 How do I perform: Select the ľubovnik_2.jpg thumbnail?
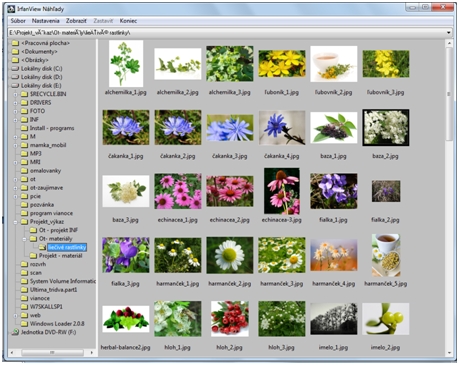334,64
